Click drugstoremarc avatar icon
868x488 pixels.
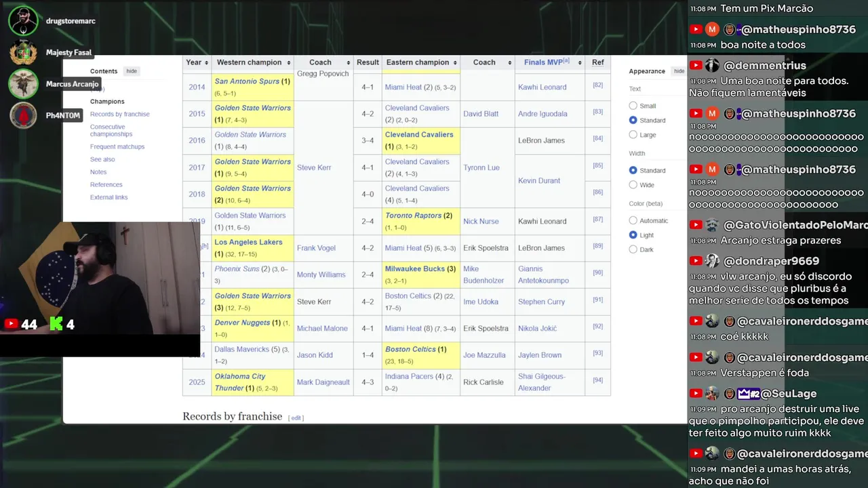coord(23,21)
